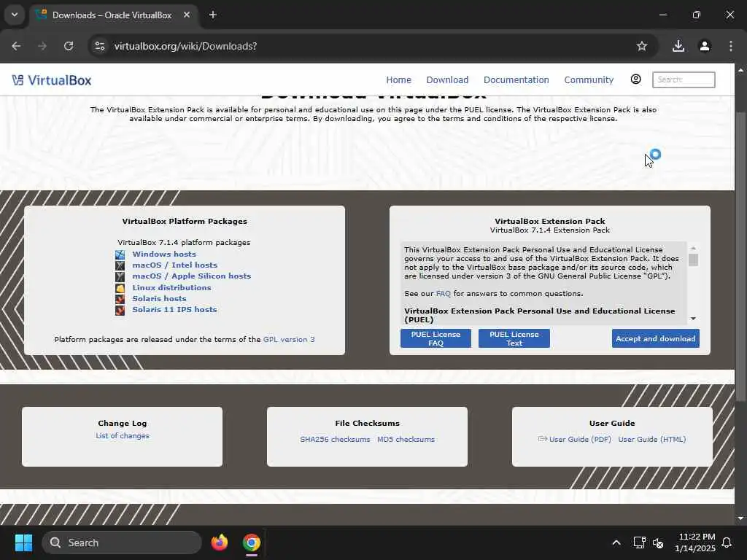Image resolution: width=747 pixels, height=560 pixels.
Task: View site information icon in address bar
Action: (x=99, y=46)
